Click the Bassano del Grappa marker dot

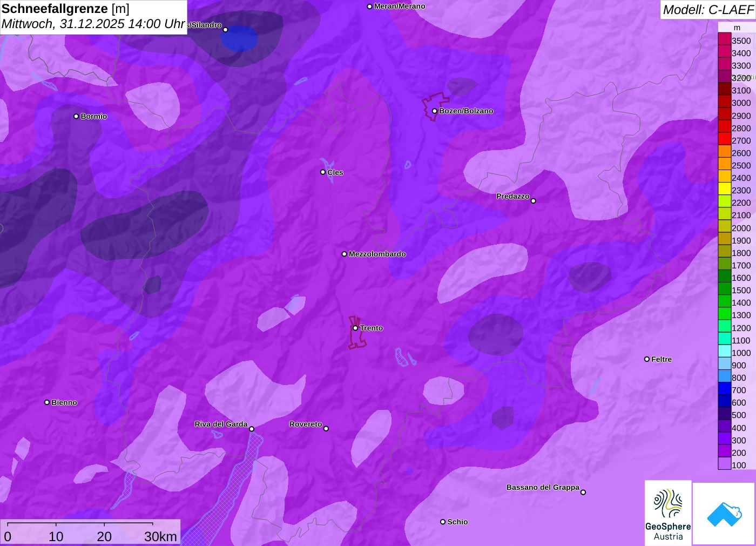coord(583,492)
